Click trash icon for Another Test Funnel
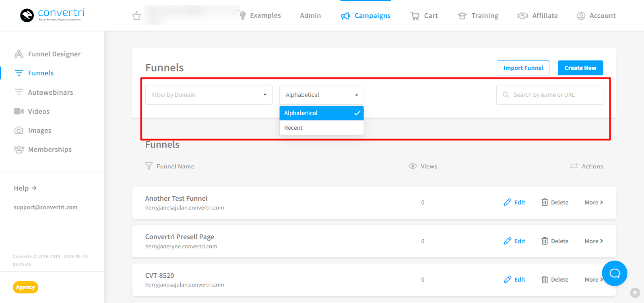The width and height of the screenshot is (644, 303). [545, 202]
